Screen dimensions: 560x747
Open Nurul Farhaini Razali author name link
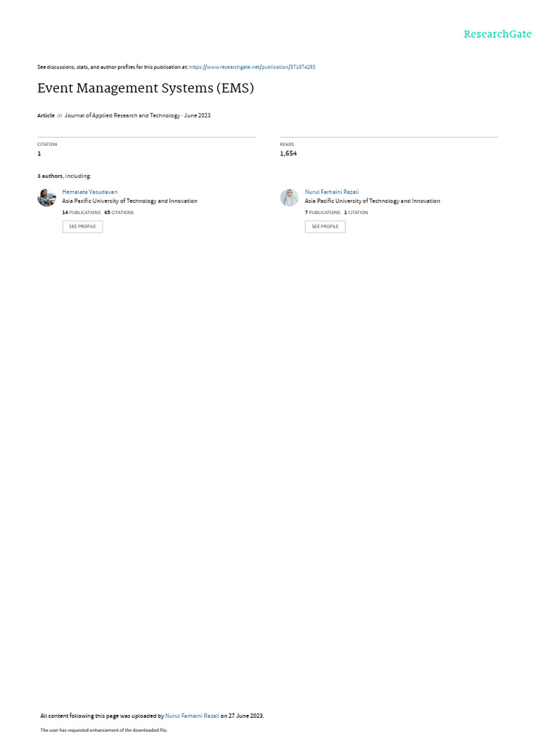[332, 192]
